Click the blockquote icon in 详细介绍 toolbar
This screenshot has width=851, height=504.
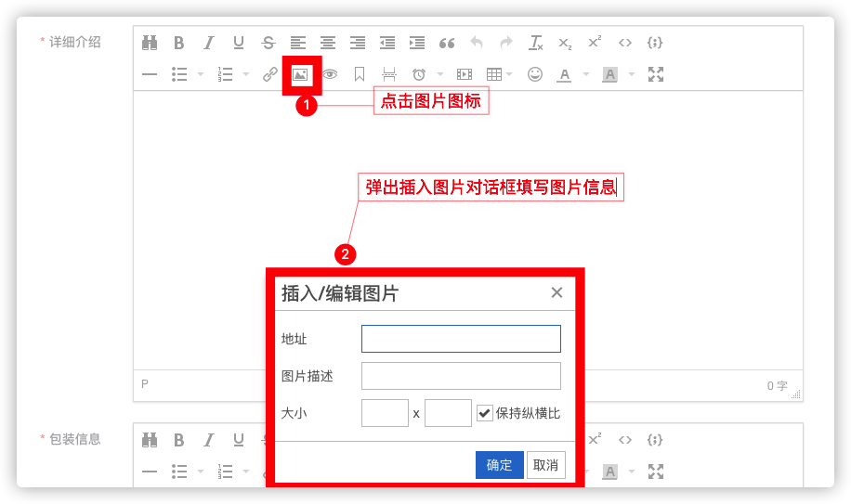click(x=447, y=43)
